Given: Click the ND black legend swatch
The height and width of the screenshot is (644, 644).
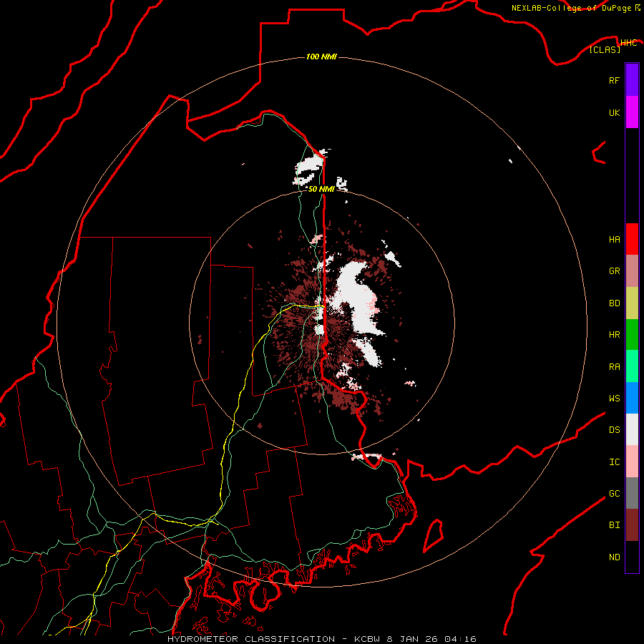Looking at the screenshot, I should (x=632, y=557).
